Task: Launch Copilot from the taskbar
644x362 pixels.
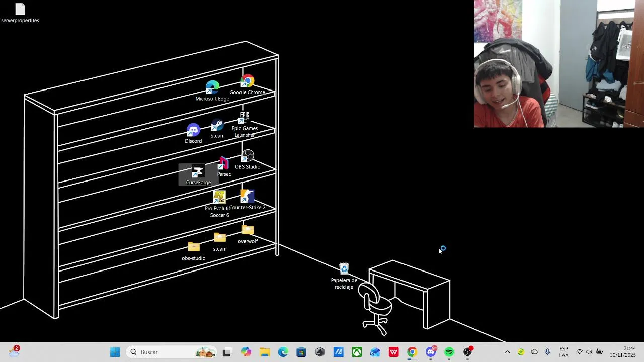Action: coord(246,352)
